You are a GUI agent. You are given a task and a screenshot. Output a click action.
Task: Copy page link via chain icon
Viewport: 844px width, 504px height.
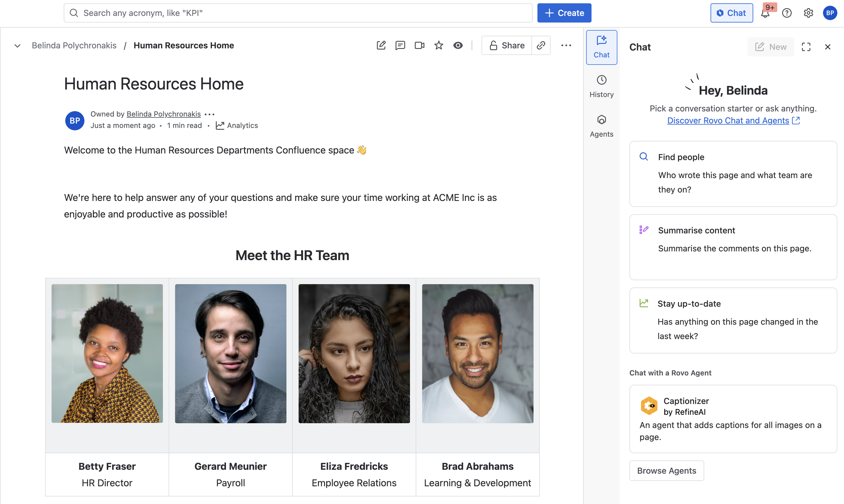(541, 46)
